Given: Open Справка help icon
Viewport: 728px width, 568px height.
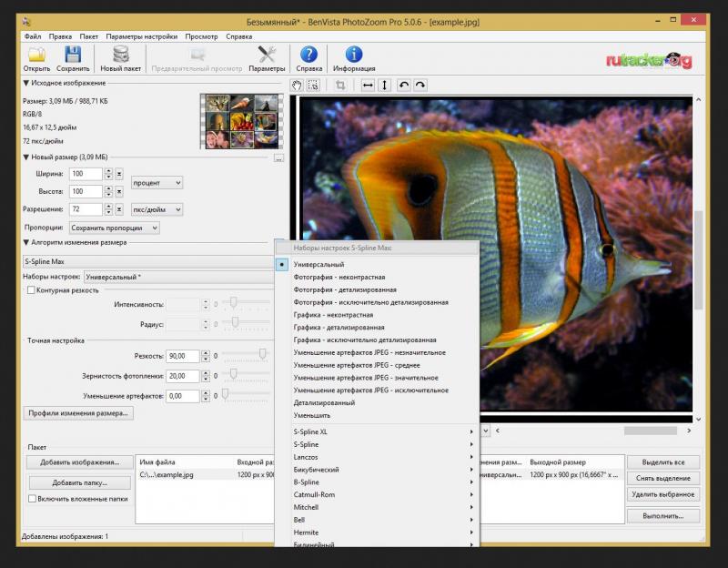Looking at the screenshot, I should click(x=308, y=55).
